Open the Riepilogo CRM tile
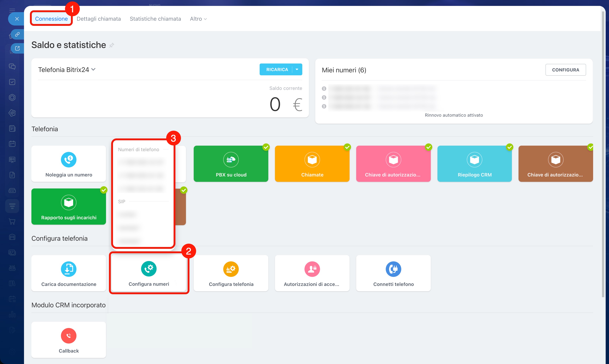The height and width of the screenshot is (364, 609). tap(475, 164)
